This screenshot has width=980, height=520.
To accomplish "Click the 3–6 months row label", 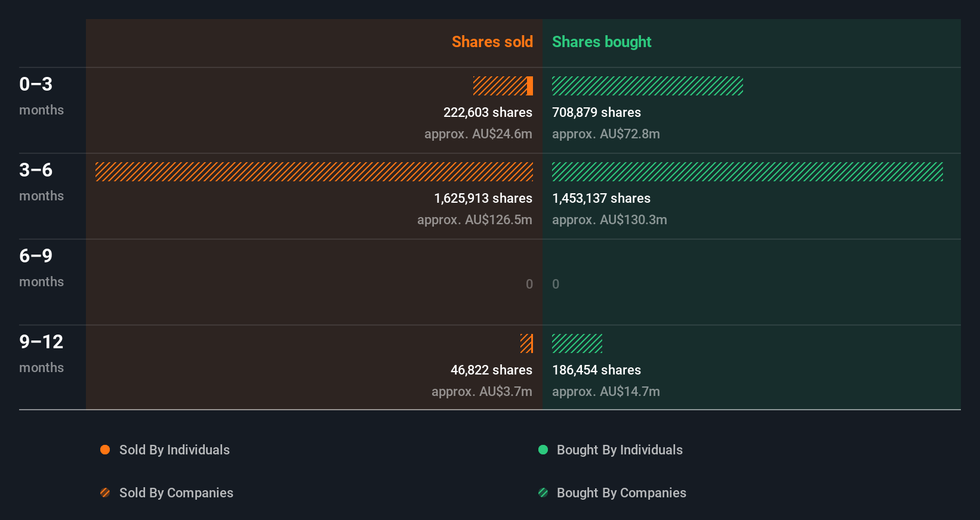I will pyautogui.click(x=41, y=182).
